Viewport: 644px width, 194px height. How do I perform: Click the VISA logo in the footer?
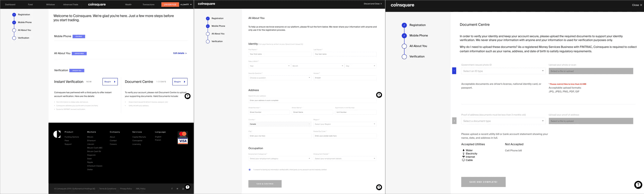click(x=183, y=141)
